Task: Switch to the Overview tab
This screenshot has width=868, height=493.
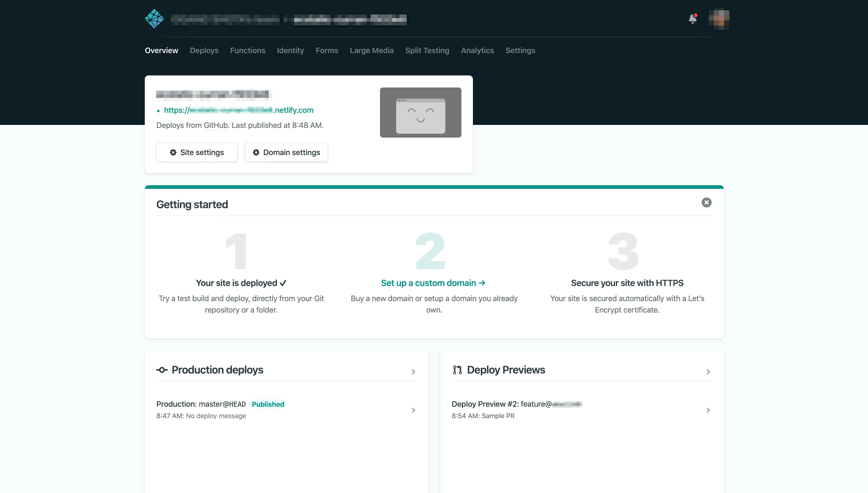Action: (161, 50)
